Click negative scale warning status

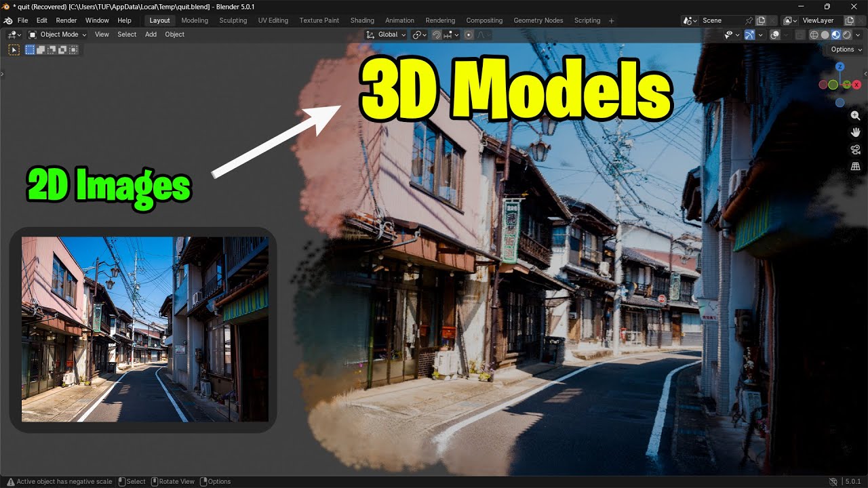59,481
